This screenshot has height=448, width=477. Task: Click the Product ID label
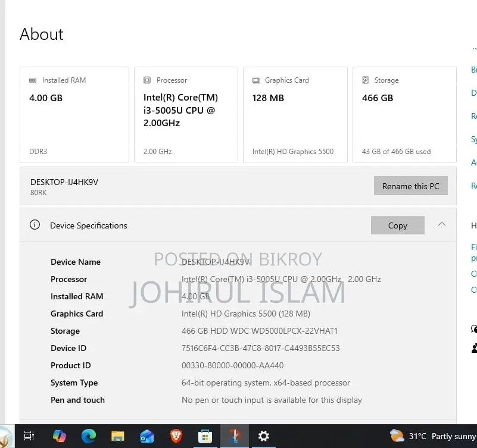71,365
